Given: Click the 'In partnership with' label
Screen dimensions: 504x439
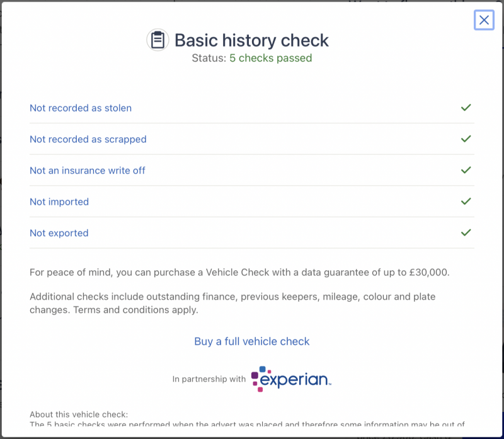Looking at the screenshot, I should pos(209,379).
